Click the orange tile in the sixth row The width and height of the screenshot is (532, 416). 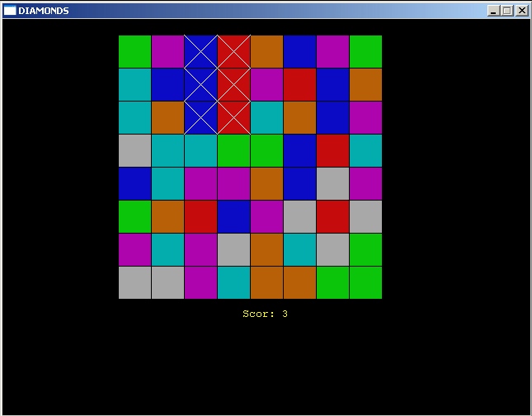pyautogui.click(x=167, y=216)
